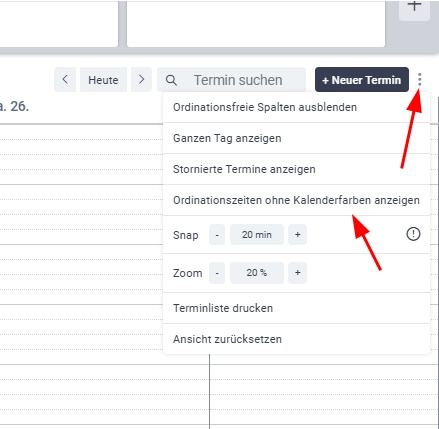Viewport: 439px width, 429px height.
Task: Click the Neuer Termin button
Action: [x=362, y=80]
